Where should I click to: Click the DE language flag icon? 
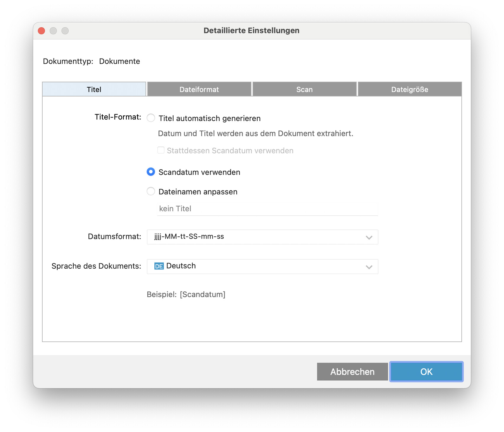(x=159, y=266)
